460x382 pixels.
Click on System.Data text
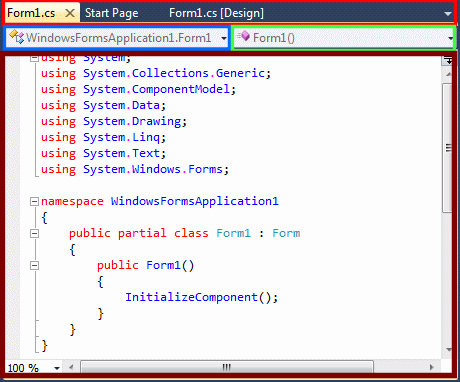[121, 105]
